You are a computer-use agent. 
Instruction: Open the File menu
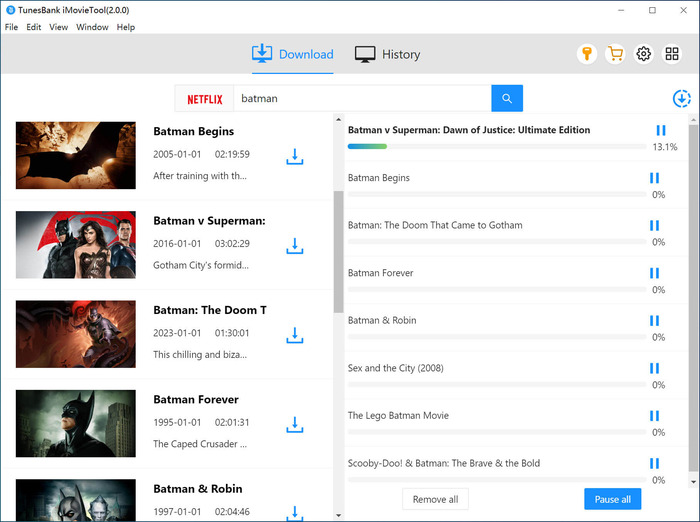[11, 27]
